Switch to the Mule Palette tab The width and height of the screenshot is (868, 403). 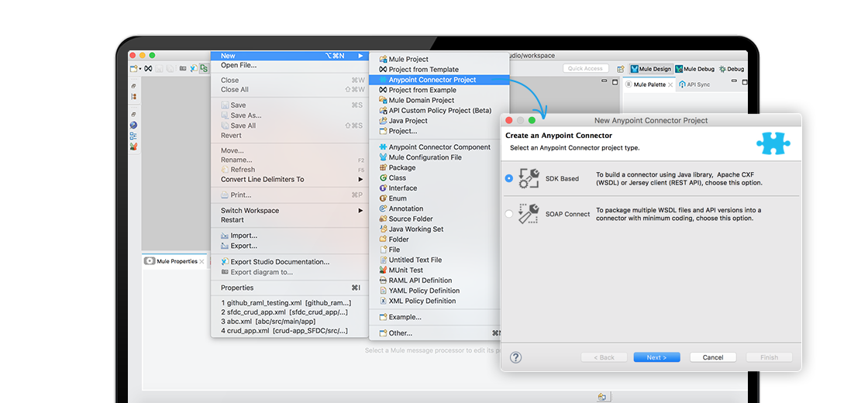pyautogui.click(x=649, y=84)
